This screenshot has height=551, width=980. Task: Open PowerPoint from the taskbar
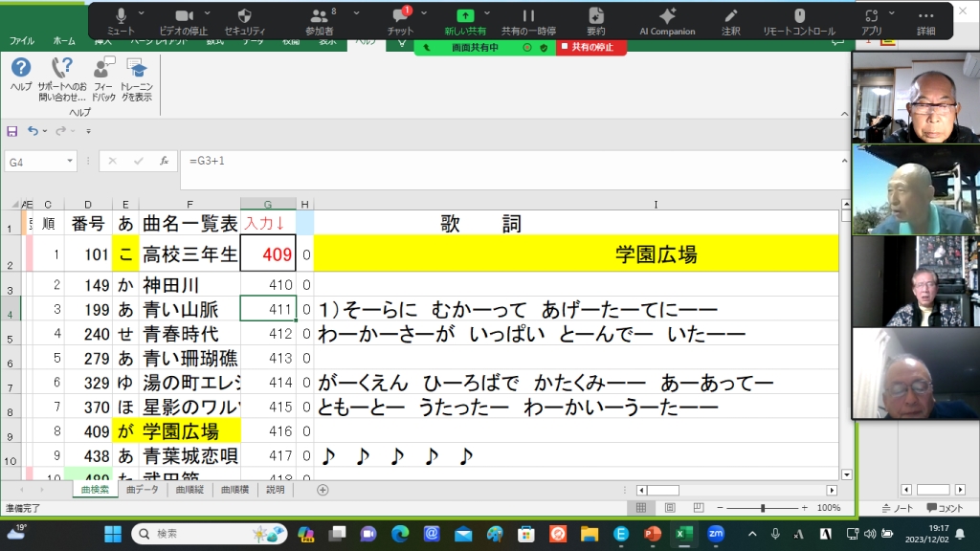point(653,534)
